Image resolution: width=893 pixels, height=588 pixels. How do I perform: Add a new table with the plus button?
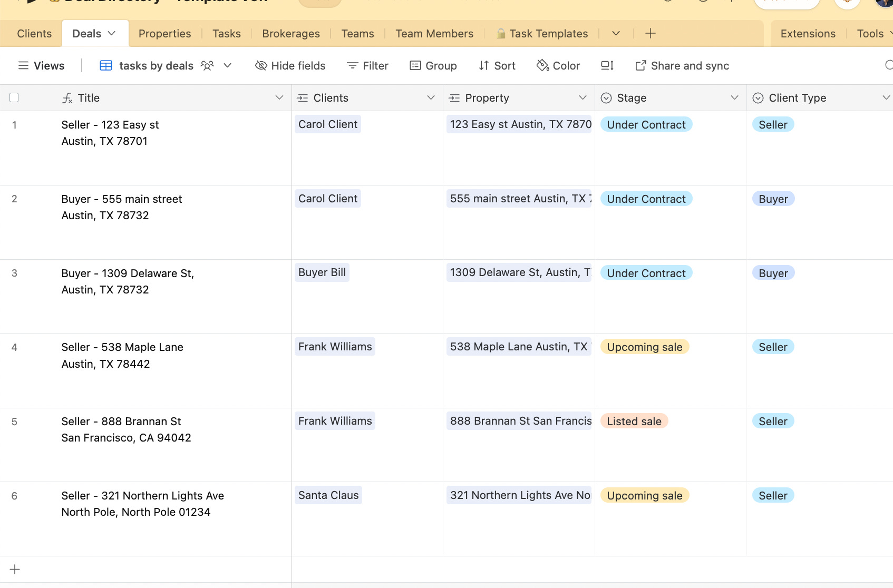click(x=650, y=33)
